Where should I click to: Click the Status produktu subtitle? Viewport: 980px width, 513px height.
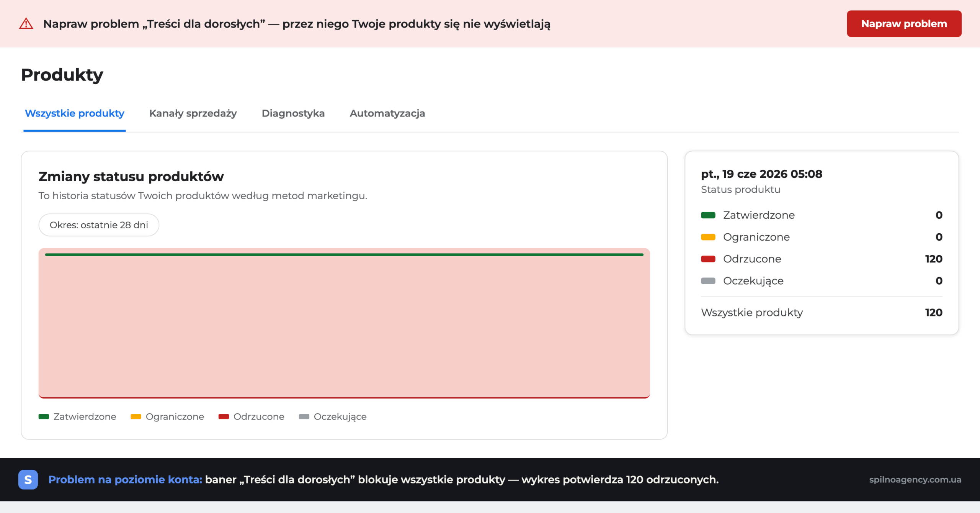pyautogui.click(x=740, y=189)
